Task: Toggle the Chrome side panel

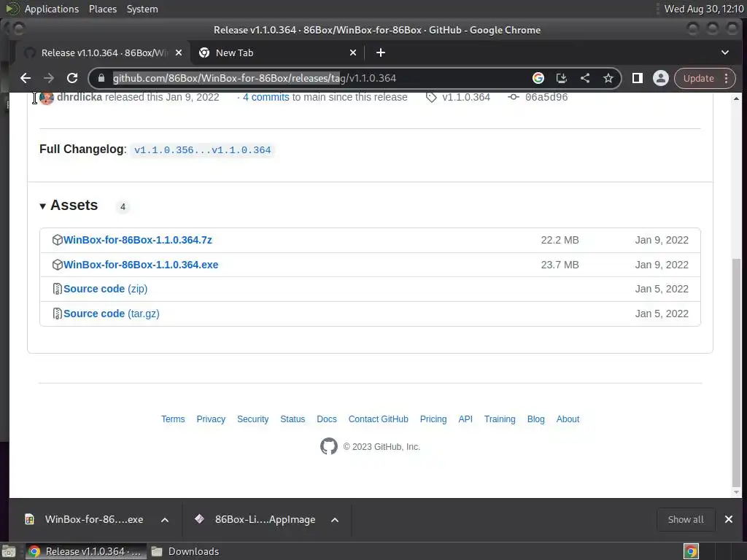Action: 638,78
